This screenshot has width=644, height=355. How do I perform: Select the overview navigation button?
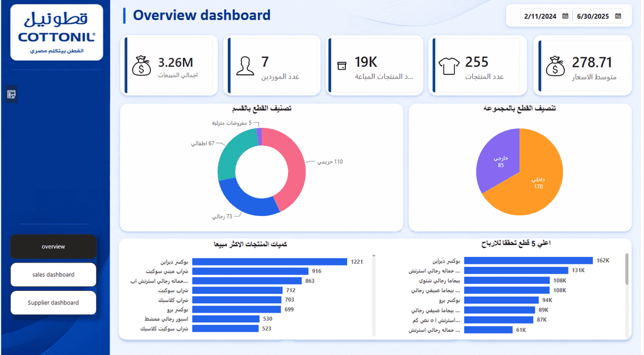pyautogui.click(x=53, y=247)
